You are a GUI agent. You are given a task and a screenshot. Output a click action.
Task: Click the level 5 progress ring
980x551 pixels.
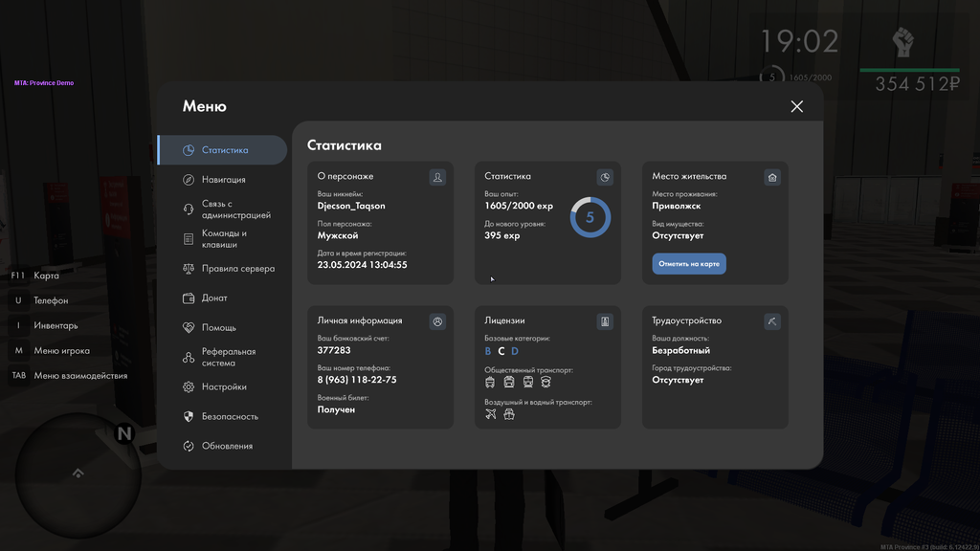[590, 217]
